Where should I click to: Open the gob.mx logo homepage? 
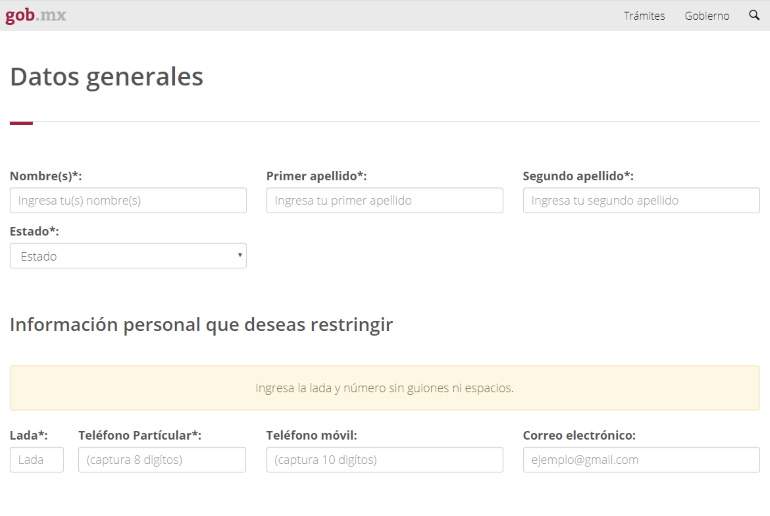pos(35,15)
